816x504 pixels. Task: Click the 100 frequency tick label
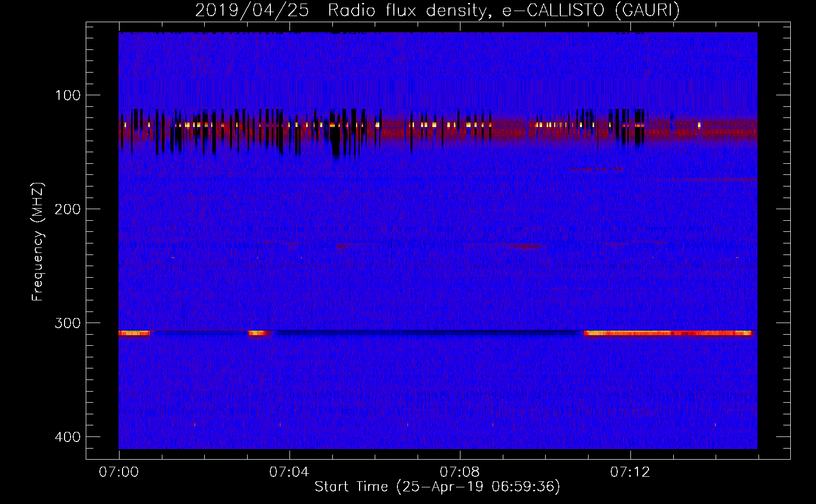pyautogui.click(x=68, y=95)
